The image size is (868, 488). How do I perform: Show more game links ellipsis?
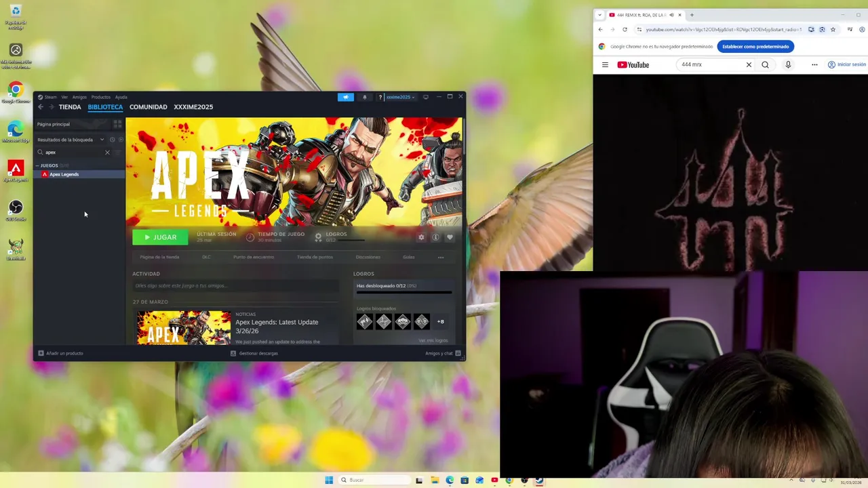(x=441, y=257)
